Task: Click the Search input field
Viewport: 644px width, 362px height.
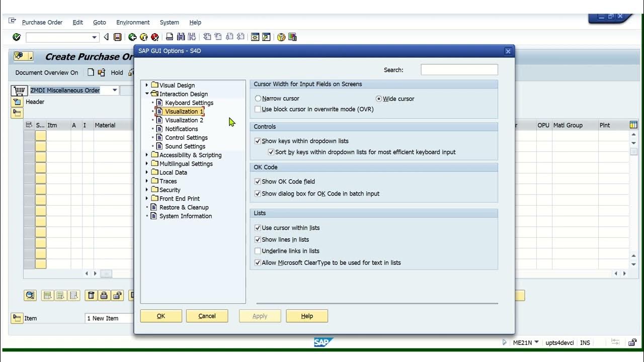Action: [459, 70]
